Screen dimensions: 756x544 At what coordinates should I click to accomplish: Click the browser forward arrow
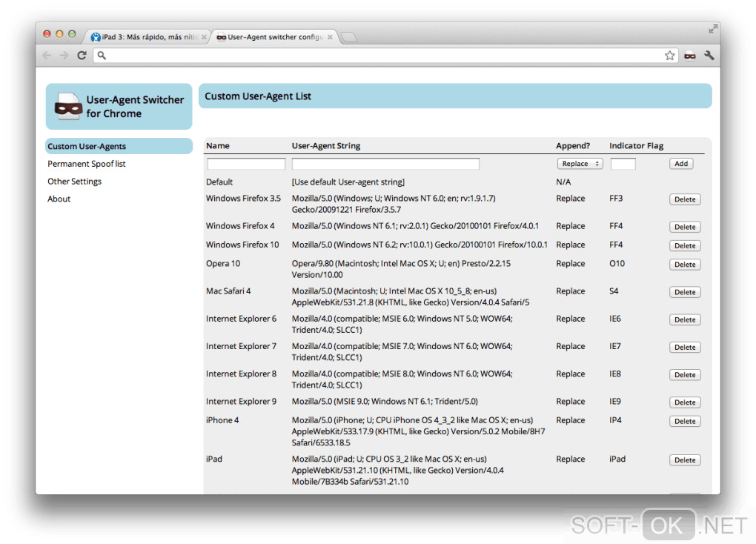(x=64, y=56)
